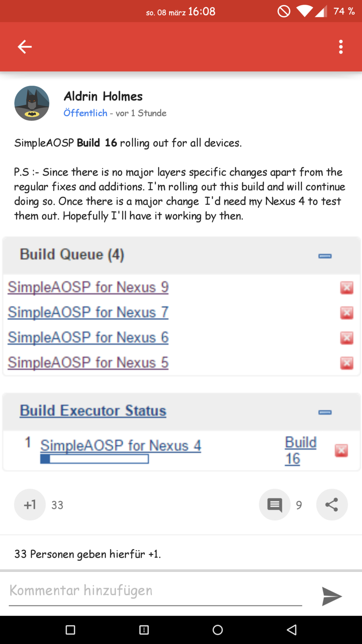
Task: Open the SimpleAOSP for Nexus 9 link
Action: click(x=88, y=287)
